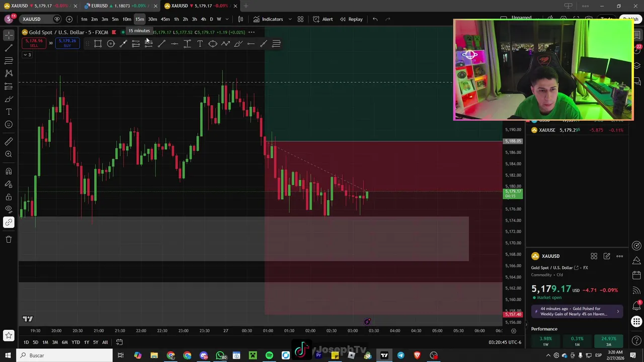This screenshot has width=644, height=362.
Task: Expand the Indicators favorites dropdown arrow
Action: click(290, 19)
